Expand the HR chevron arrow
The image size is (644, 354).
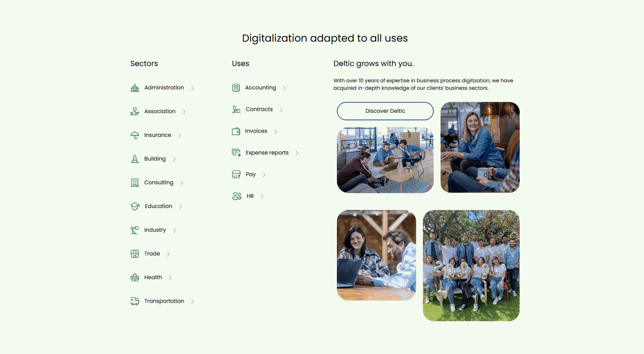click(x=262, y=196)
